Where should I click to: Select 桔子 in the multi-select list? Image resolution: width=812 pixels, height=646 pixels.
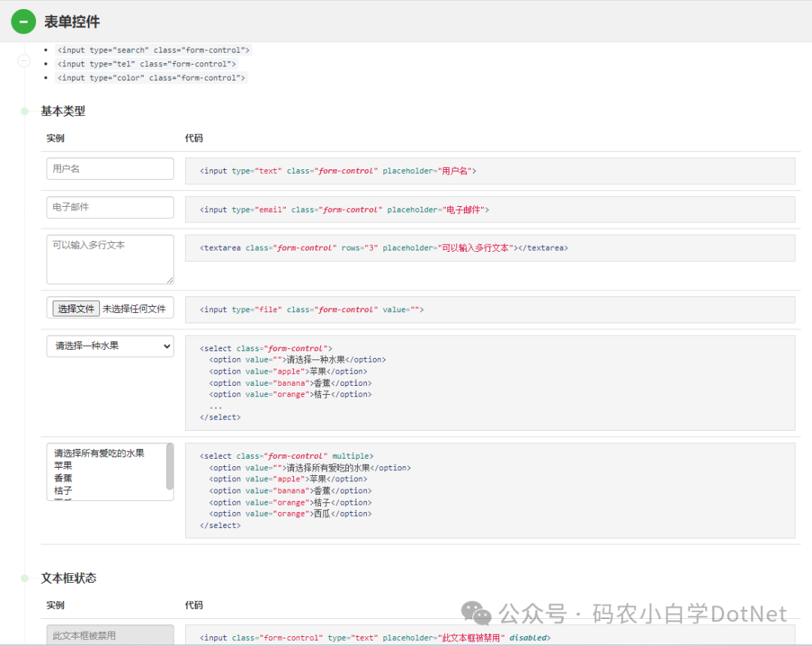pos(63,490)
